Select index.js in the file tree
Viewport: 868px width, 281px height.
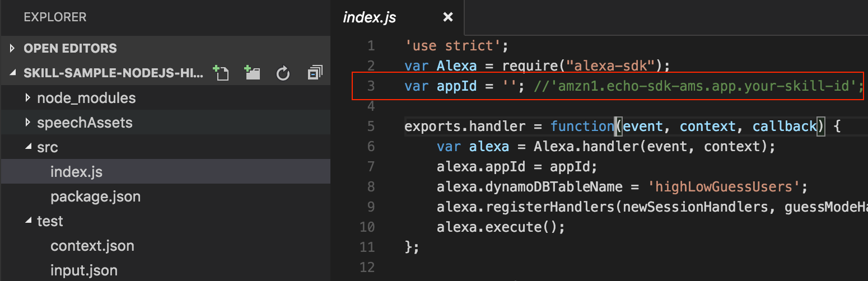[x=76, y=172]
